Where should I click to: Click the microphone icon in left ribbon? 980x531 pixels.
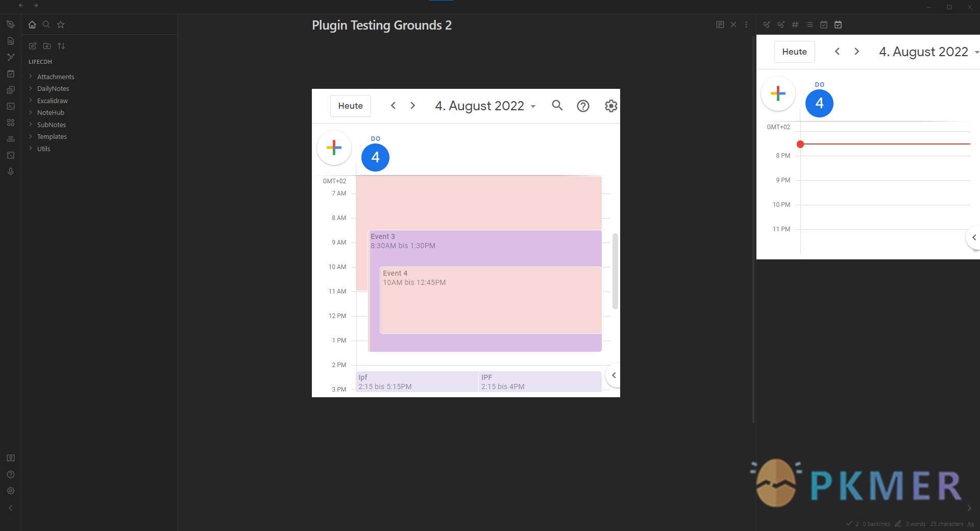[11, 172]
